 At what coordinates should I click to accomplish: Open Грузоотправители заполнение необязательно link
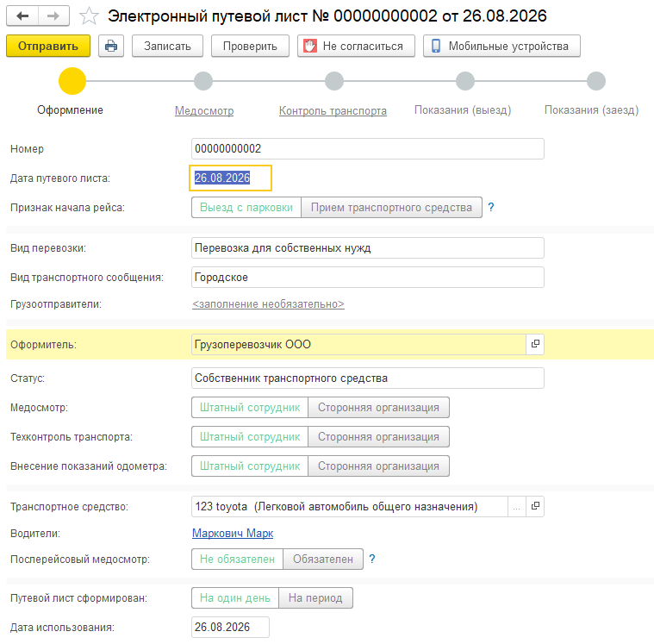pyautogui.click(x=268, y=303)
